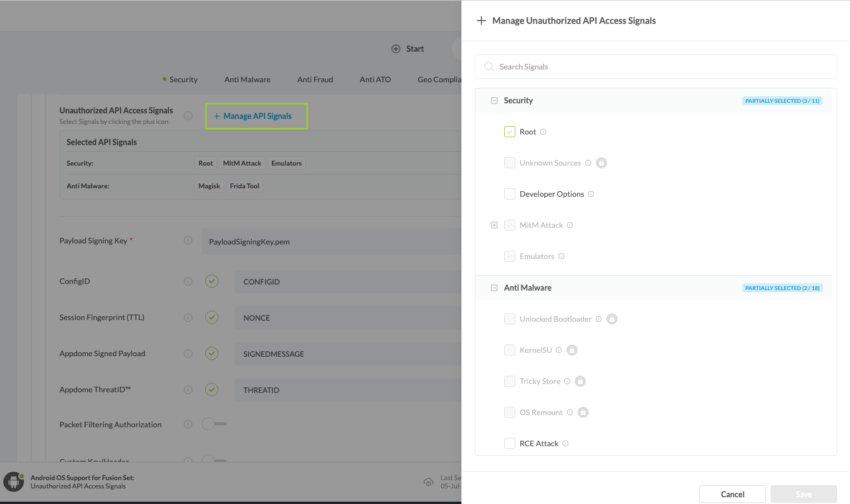Open the info icon next to Unknown Sources
Viewport: 850px width, 504px height.
tap(588, 163)
